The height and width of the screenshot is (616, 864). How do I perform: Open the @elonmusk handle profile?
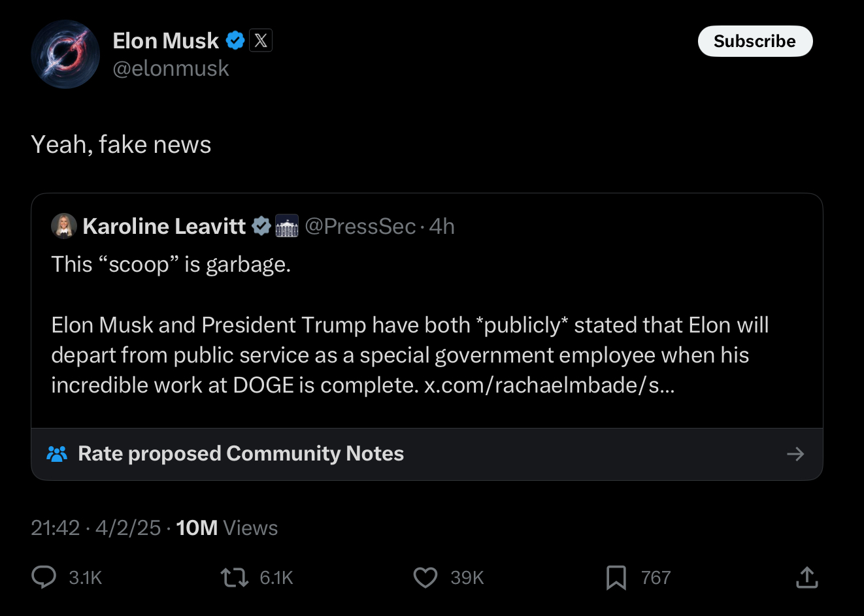171,69
